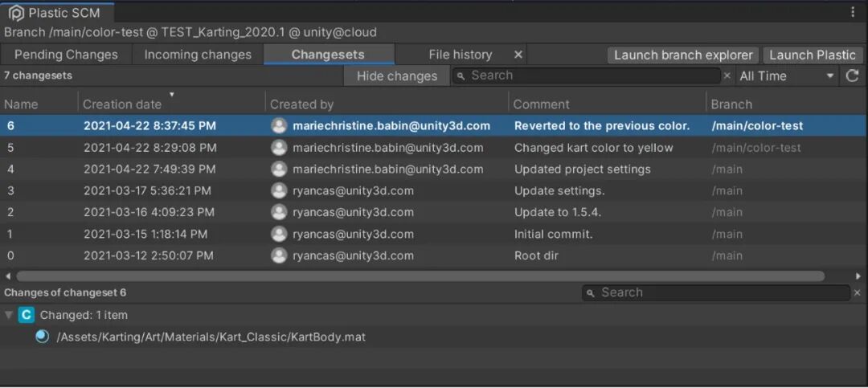Click the avatar icon for changeset 5
The height and width of the screenshot is (388, 868).
coord(279,147)
